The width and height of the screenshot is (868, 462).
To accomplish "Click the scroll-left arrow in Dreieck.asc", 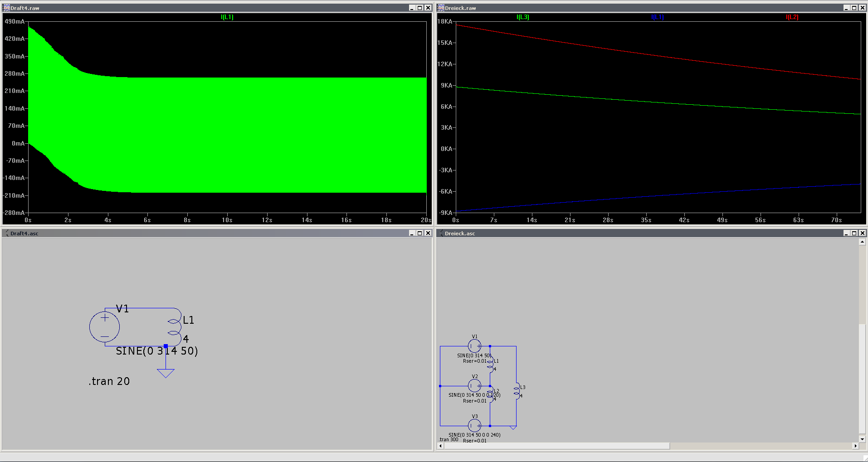I will pyautogui.click(x=440, y=446).
